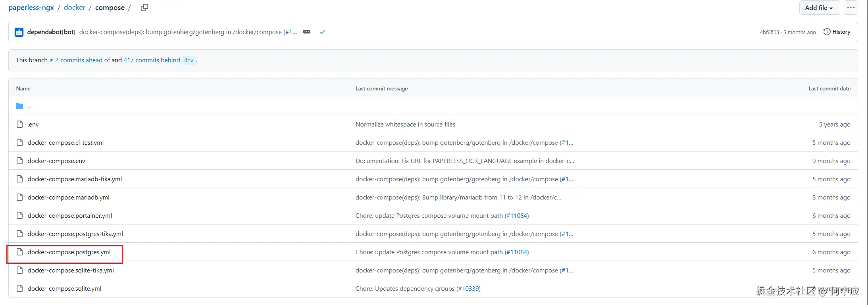This screenshot has width=868, height=305.
Task: View the 2 commits ahead link
Action: pyautogui.click(x=83, y=60)
